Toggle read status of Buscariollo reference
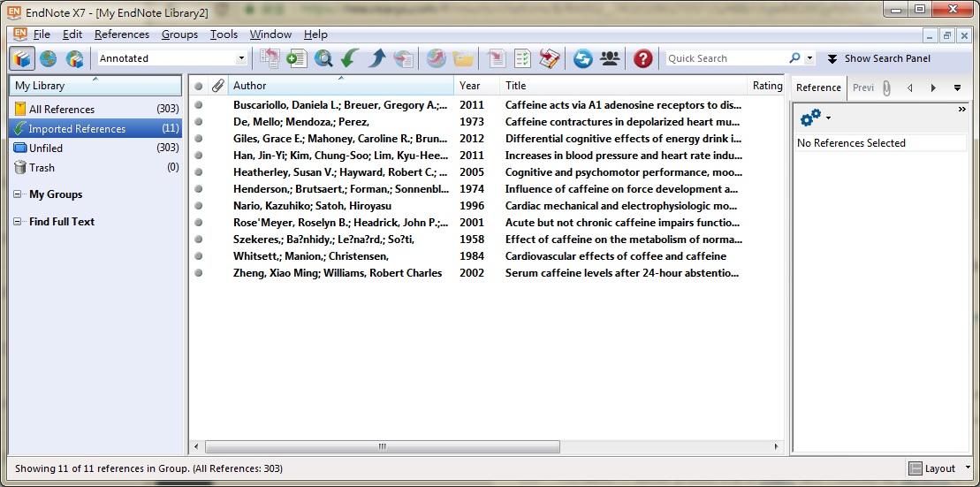This screenshot has width=980, height=487. 198,105
